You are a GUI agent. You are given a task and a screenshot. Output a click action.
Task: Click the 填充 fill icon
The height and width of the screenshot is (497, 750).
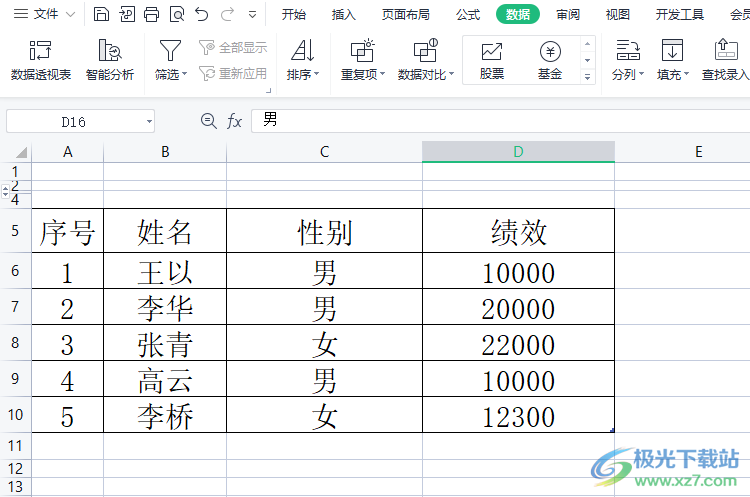(673, 51)
